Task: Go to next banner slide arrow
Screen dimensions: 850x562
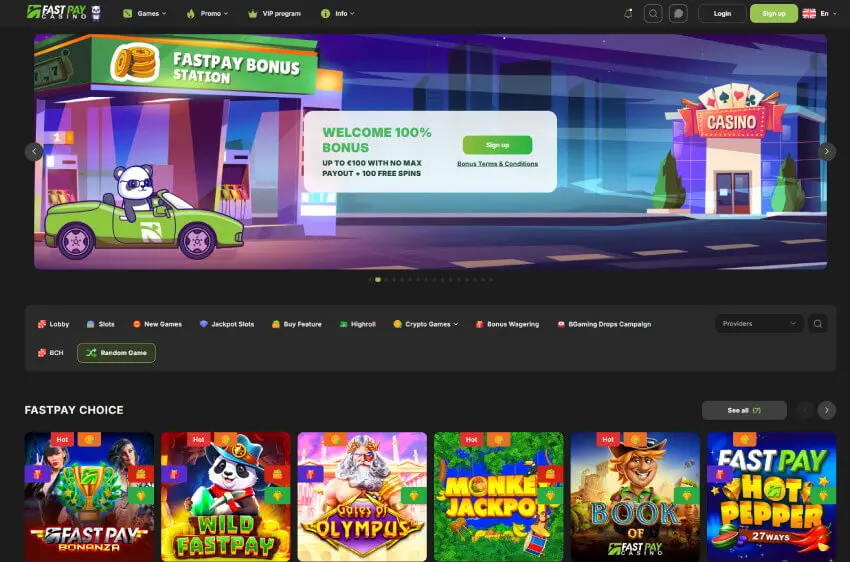Action: click(x=826, y=151)
